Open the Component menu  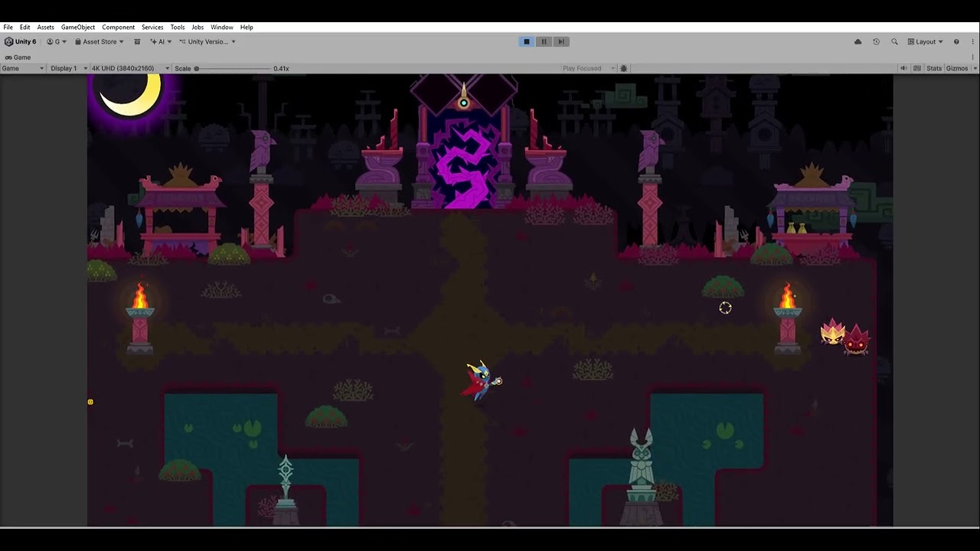click(x=119, y=27)
